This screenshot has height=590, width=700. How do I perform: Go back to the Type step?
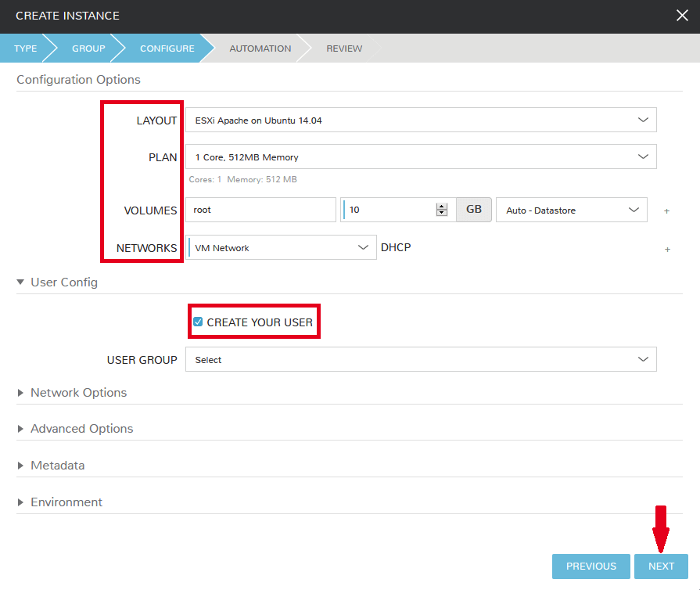point(25,49)
